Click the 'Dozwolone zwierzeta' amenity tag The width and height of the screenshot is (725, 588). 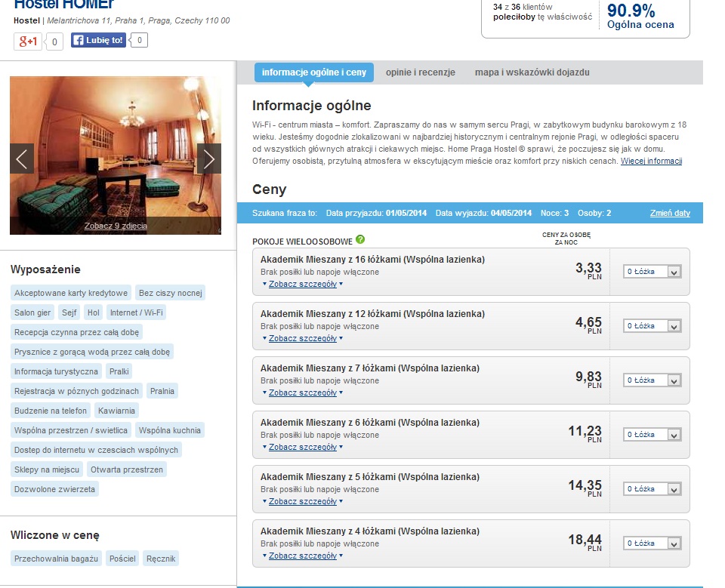pos(54,489)
